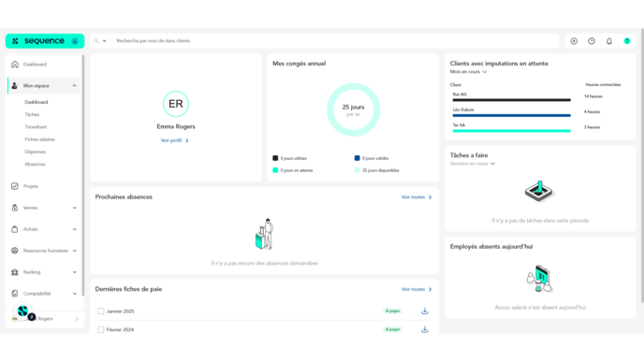Click the Rus AG progress bar

coord(512,100)
